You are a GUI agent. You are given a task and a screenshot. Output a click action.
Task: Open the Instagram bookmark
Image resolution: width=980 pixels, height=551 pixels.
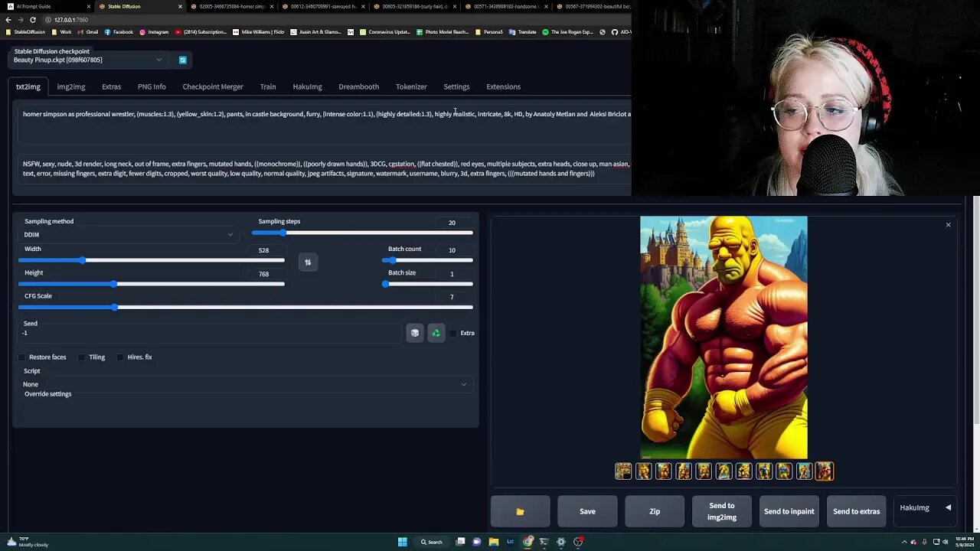coord(154,32)
